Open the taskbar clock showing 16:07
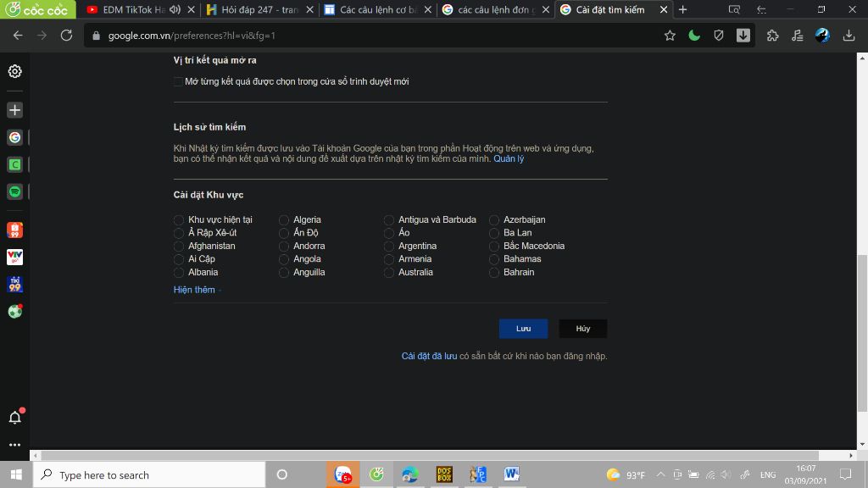 (x=805, y=474)
